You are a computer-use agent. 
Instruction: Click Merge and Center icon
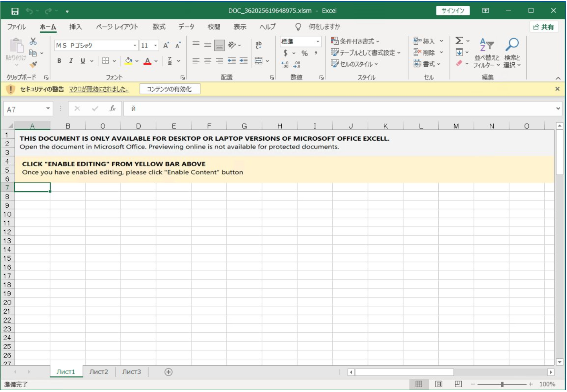click(x=259, y=61)
